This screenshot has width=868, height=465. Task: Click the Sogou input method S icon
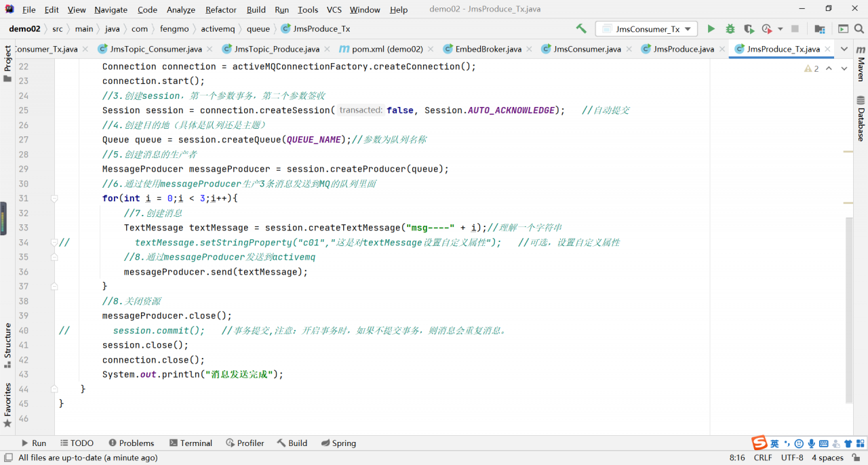(759, 443)
